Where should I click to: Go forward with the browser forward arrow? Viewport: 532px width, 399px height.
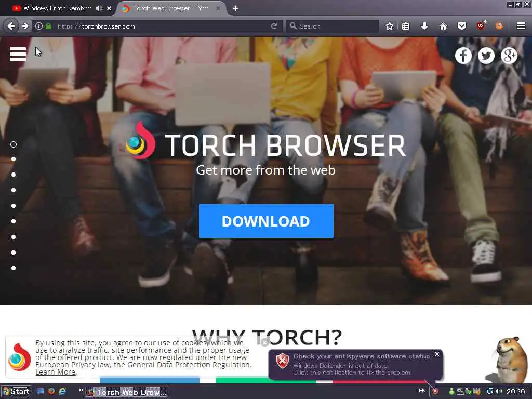(x=25, y=26)
